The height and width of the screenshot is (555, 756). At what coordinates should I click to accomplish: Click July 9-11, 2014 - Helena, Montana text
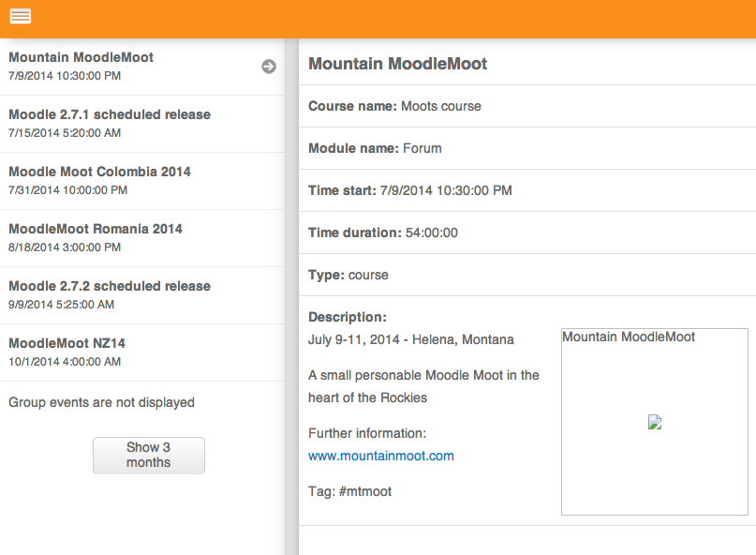(410, 339)
